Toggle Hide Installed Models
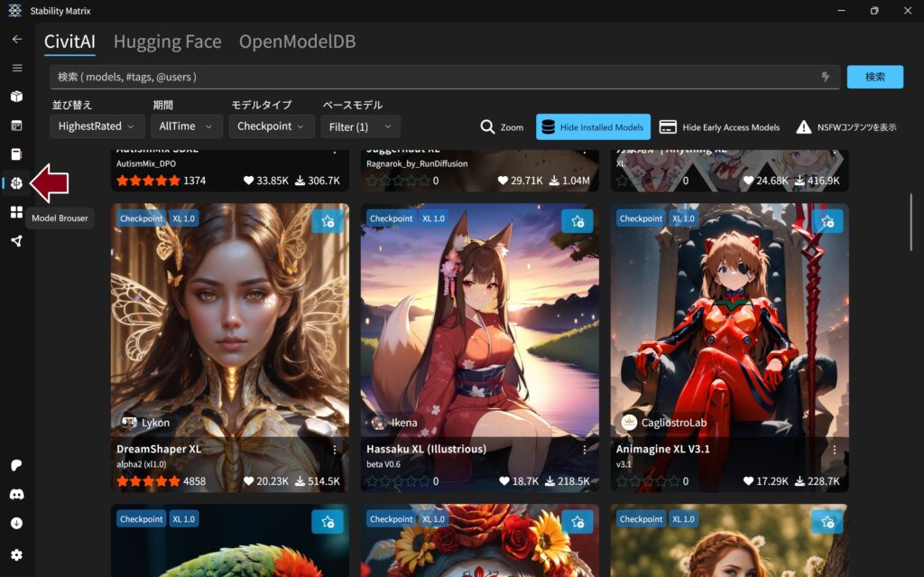924x577 pixels. pos(593,127)
